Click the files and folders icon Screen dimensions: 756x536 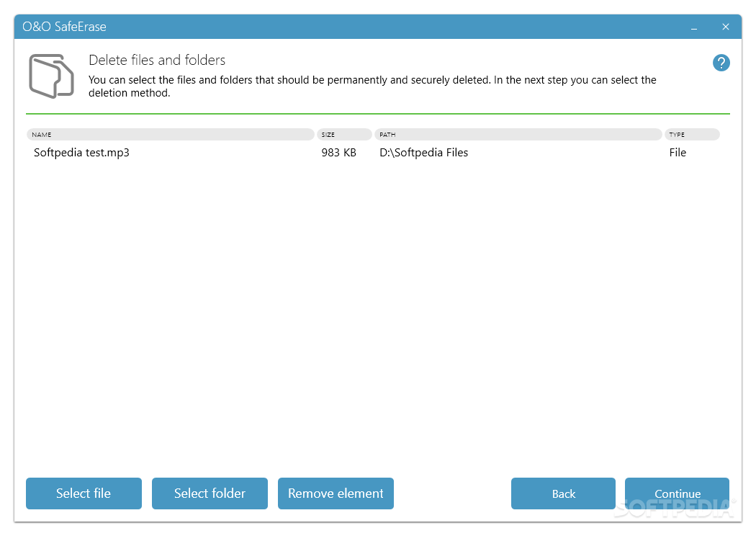point(51,76)
